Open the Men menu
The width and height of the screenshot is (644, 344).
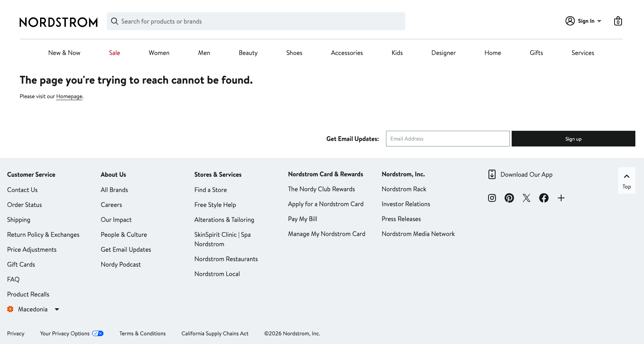pyautogui.click(x=204, y=53)
